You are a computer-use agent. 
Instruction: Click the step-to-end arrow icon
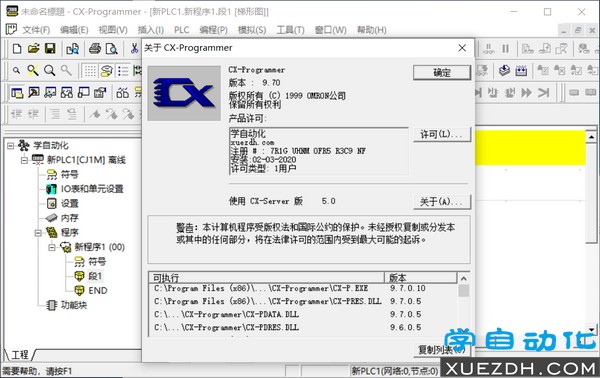click(543, 92)
